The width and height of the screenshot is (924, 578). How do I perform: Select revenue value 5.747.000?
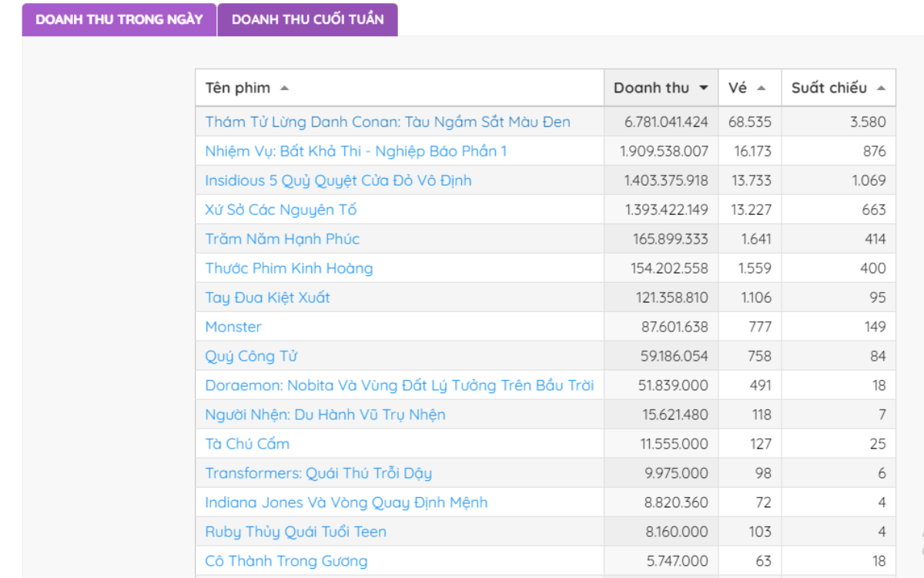tap(678, 561)
